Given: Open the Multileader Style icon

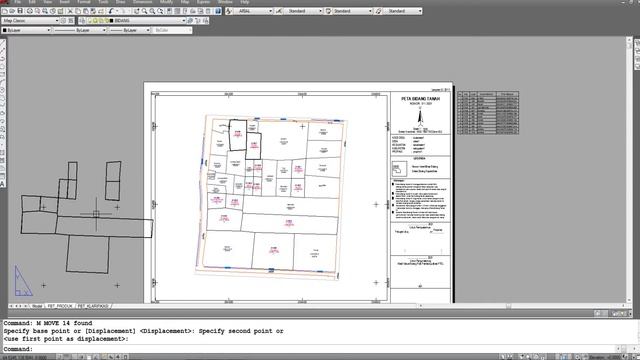Looking at the screenshot, I should [x=378, y=11].
